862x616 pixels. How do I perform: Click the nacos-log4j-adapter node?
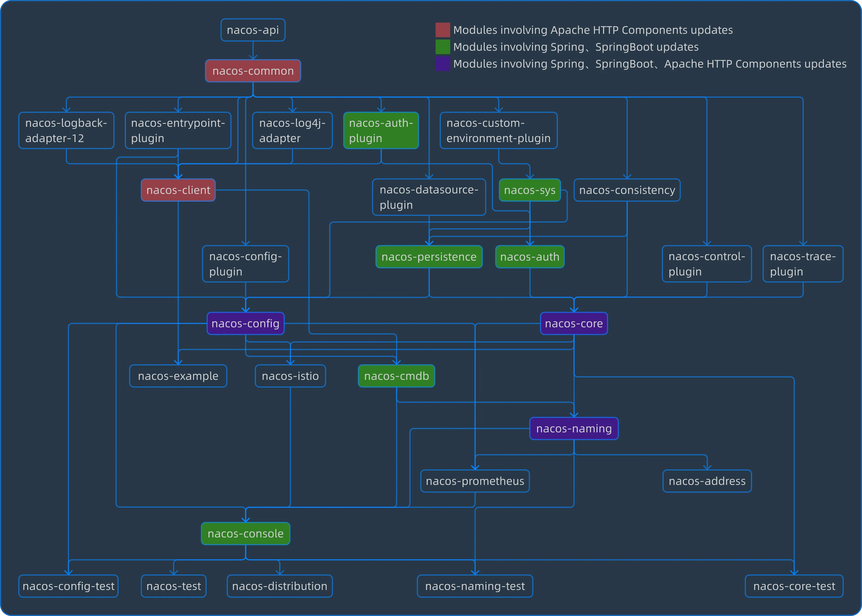[x=293, y=130]
